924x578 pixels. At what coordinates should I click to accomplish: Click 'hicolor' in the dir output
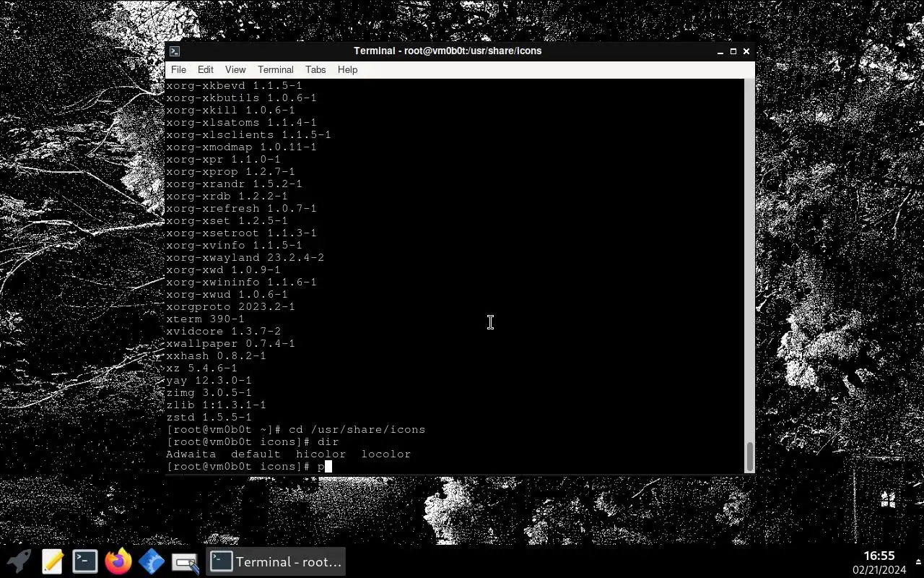coord(321,454)
